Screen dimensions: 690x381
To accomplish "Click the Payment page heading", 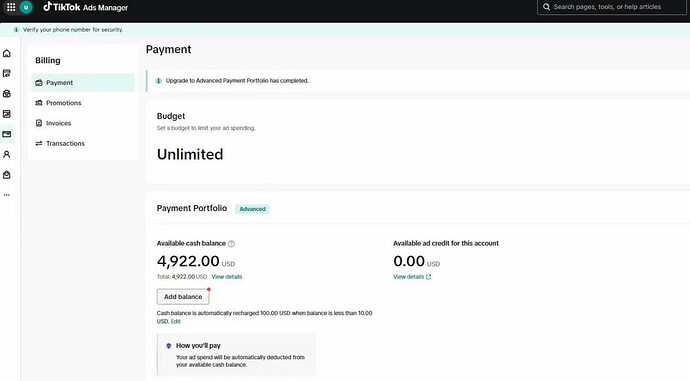I will [x=169, y=49].
